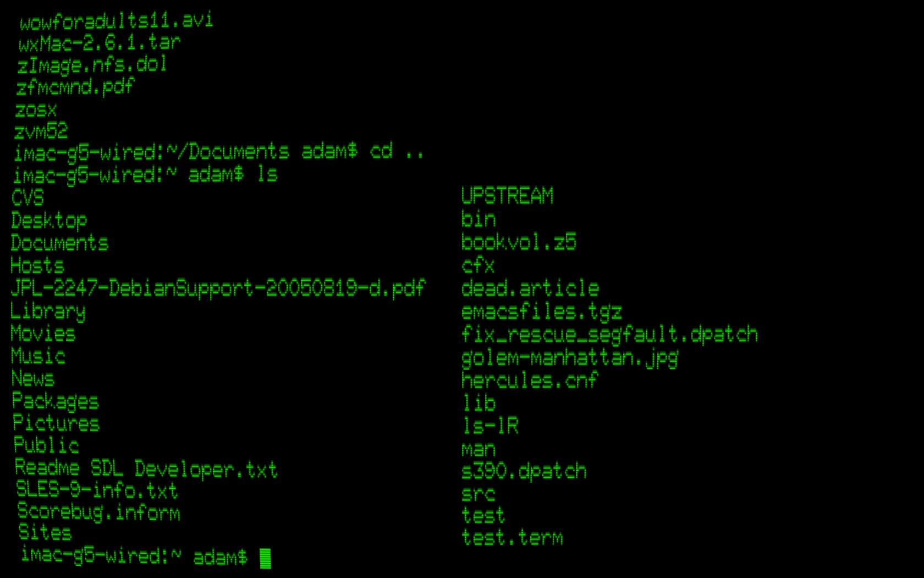Select the bookvol.z5 entry

click(x=519, y=242)
